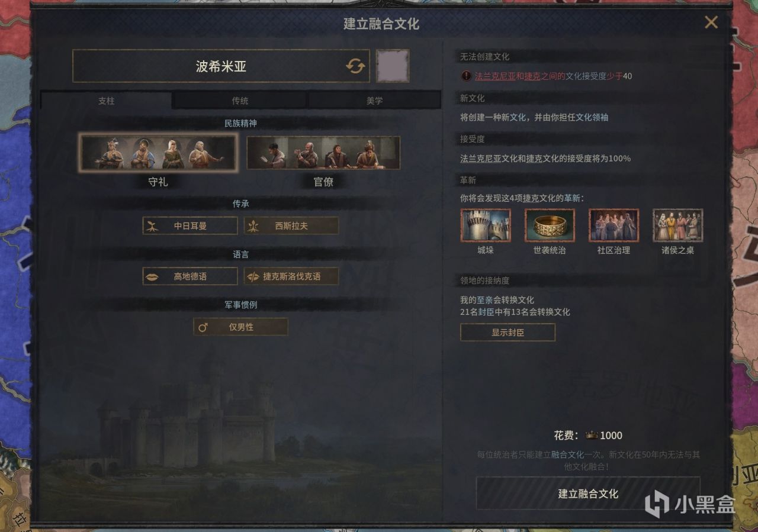The width and height of the screenshot is (758, 532).
Task: Click the red warning icon beside 法兰克尼亚
Action: [x=467, y=76]
